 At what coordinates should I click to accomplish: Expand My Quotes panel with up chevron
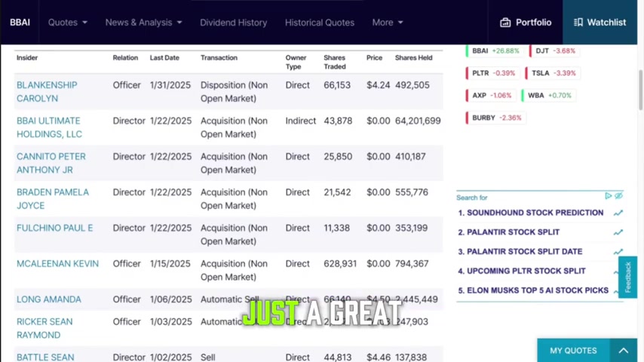pyautogui.click(x=624, y=351)
